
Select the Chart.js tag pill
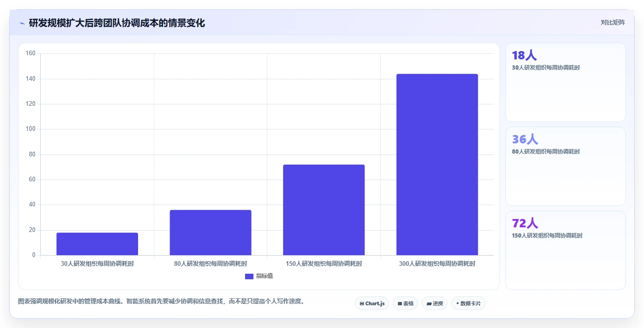pyautogui.click(x=372, y=303)
